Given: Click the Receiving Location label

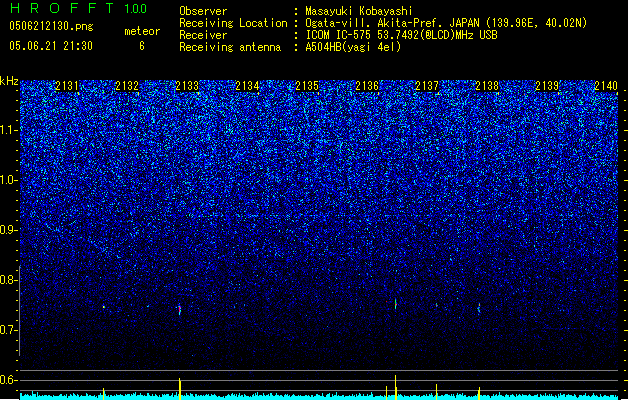Looking at the screenshot, I should pyautogui.click(x=233, y=23).
